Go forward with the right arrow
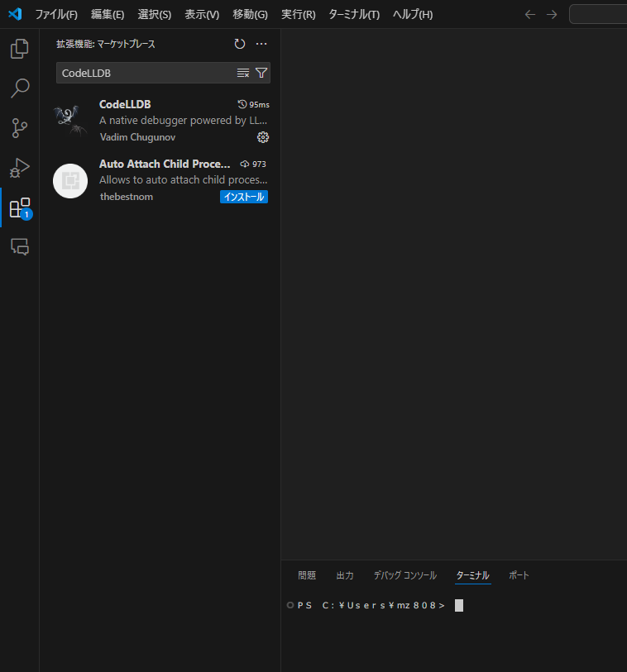627x672 pixels. pos(552,15)
